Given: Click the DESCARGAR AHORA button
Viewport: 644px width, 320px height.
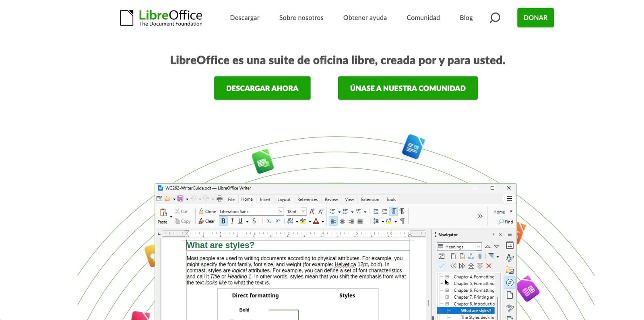Looking at the screenshot, I should (262, 88).
